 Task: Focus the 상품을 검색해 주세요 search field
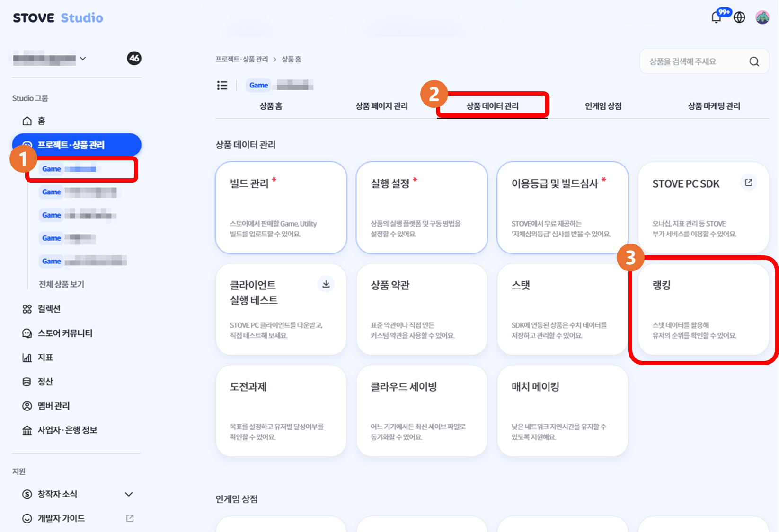[704, 61]
